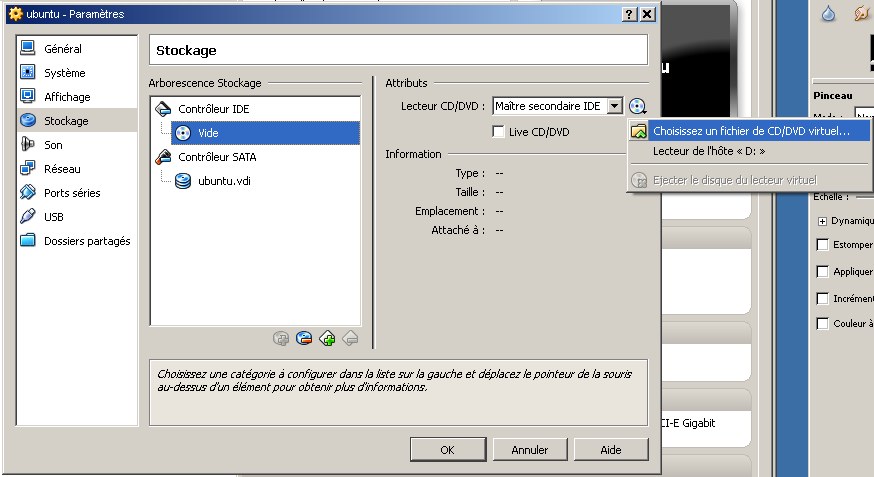Close the ubuntu Paramètres dialog
This screenshot has width=874, height=477.
pyautogui.click(x=647, y=14)
